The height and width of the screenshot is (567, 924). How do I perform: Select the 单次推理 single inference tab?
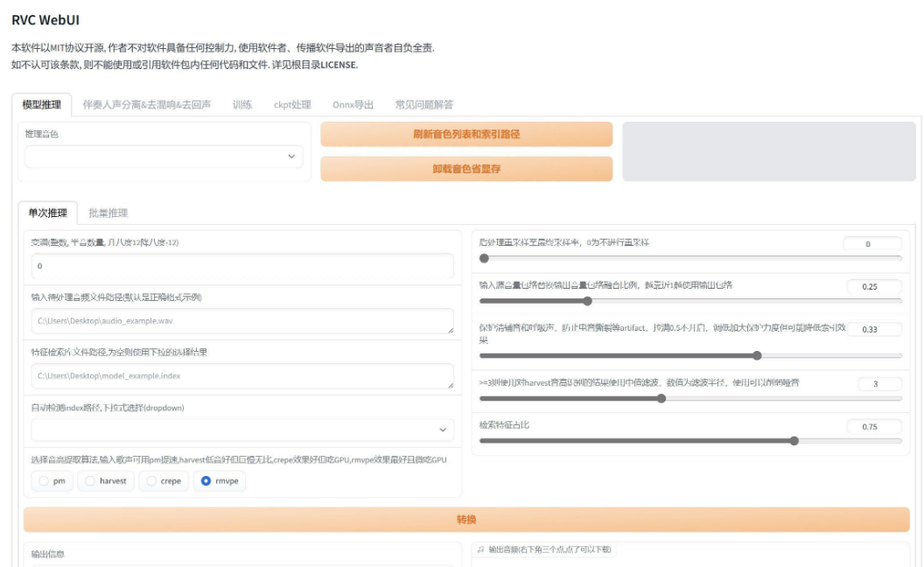47,211
